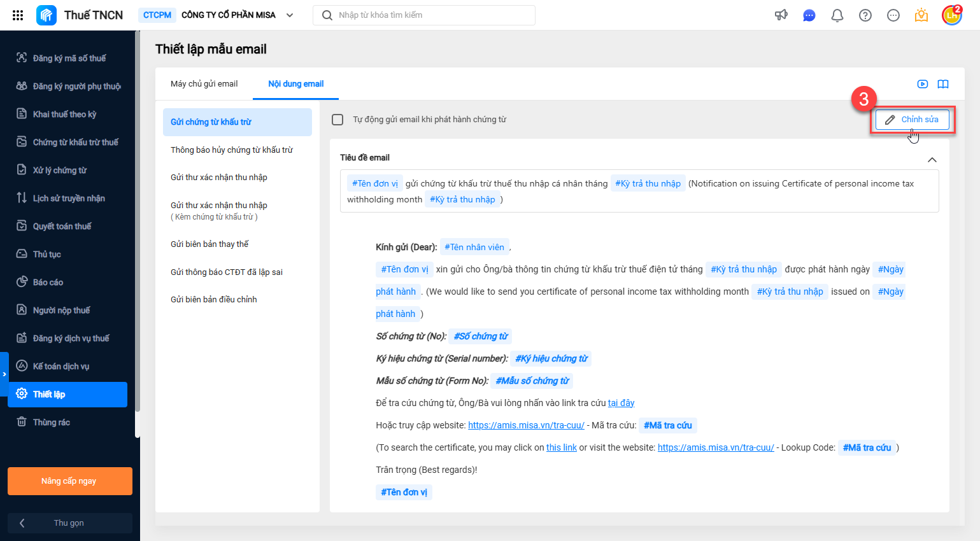Open Thiết lập settings menu
The height and width of the screenshot is (541, 980).
tap(67, 395)
